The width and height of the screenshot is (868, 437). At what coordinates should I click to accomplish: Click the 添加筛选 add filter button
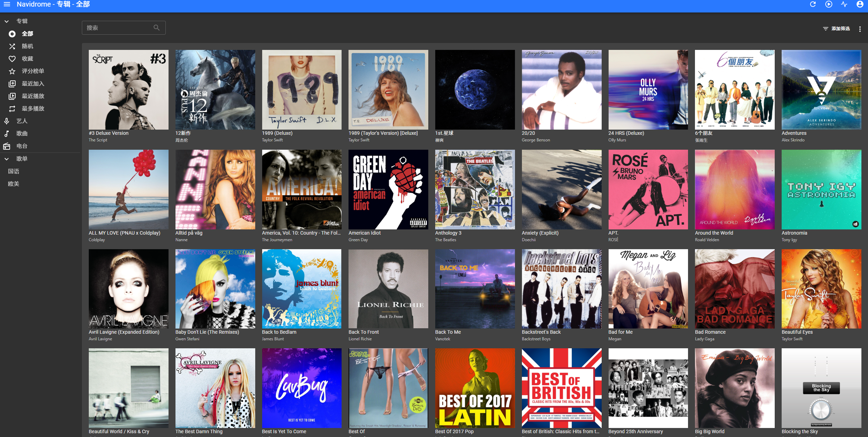[836, 29]
